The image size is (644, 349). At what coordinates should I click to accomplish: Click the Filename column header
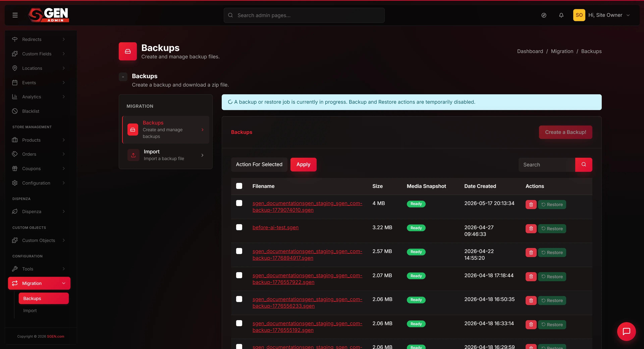(263, 186)
